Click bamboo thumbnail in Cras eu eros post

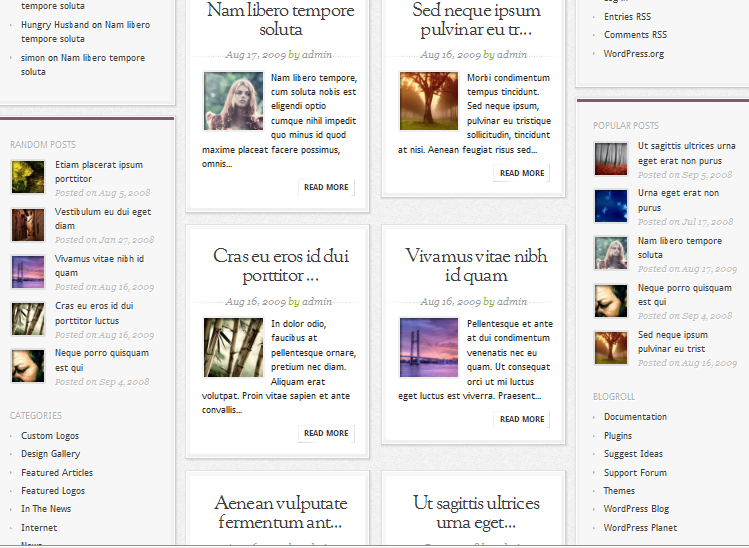click(x=233, y=347)
